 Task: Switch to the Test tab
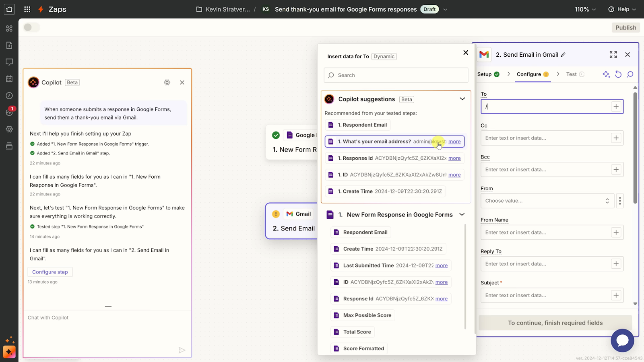575,74
